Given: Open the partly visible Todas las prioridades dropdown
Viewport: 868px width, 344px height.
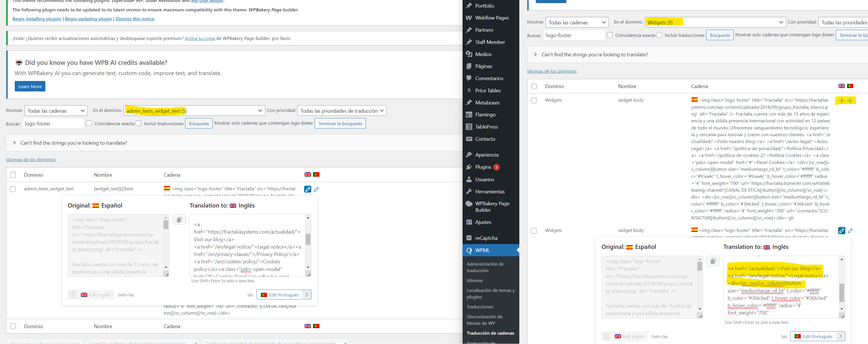Looking at the screenshot, I should point(843,22).
